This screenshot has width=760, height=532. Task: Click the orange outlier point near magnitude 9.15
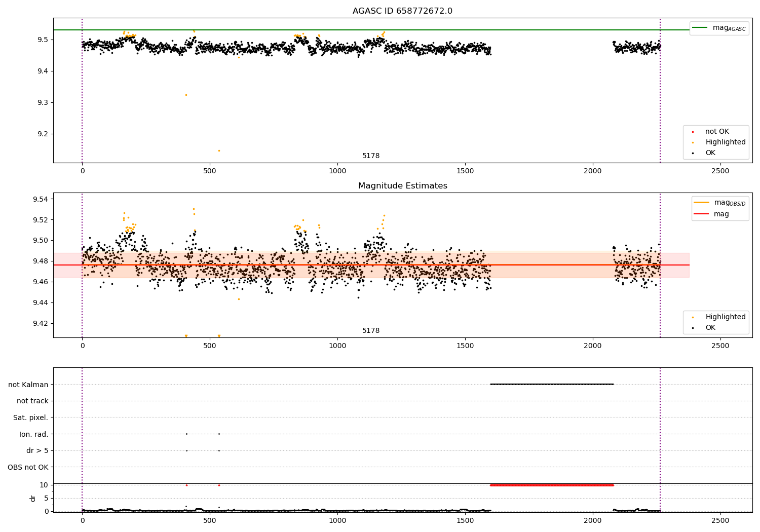(x=219, y=150)
